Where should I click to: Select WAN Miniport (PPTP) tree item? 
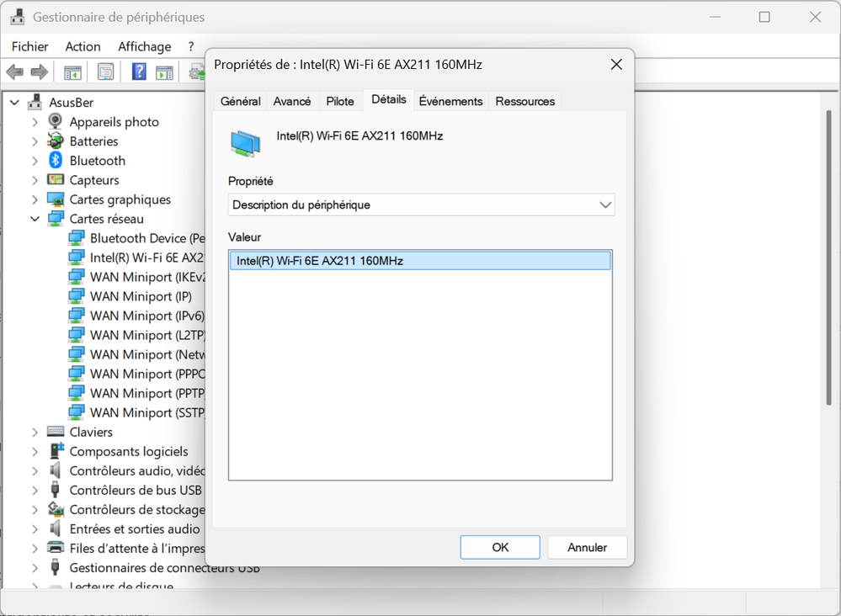click(x=147, y=394)
